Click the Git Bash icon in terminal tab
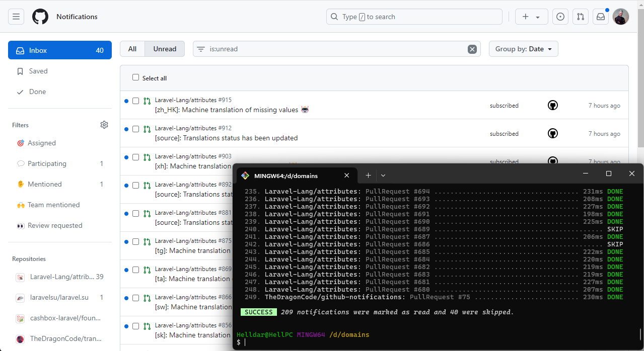 click(x=245, y=175)
